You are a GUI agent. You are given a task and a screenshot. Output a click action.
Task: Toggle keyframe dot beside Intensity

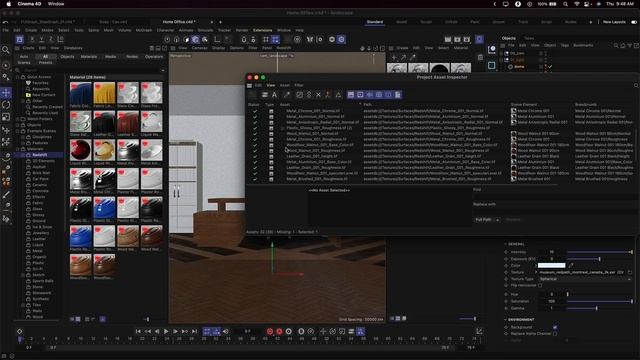tap(507, 252)
